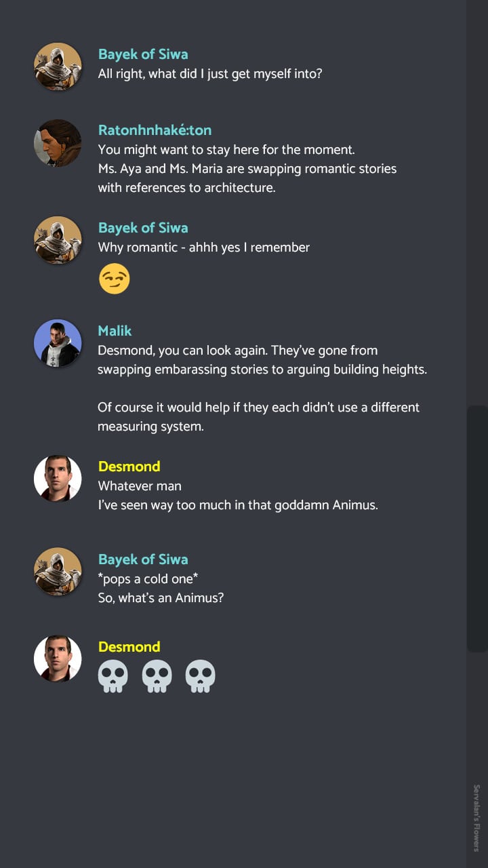Click the vertical "Servalan's Flowers" label
This screenshot has width=488, height=868.
pos(476,817)
